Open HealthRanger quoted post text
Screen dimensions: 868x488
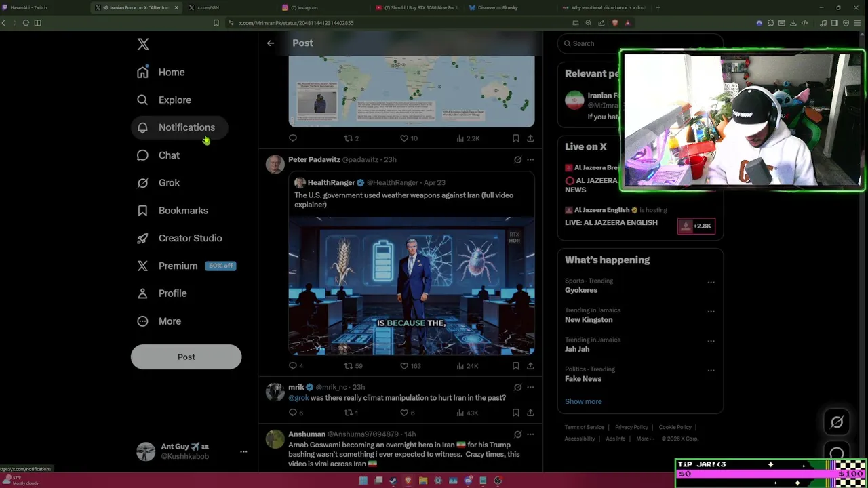(403, 200)
